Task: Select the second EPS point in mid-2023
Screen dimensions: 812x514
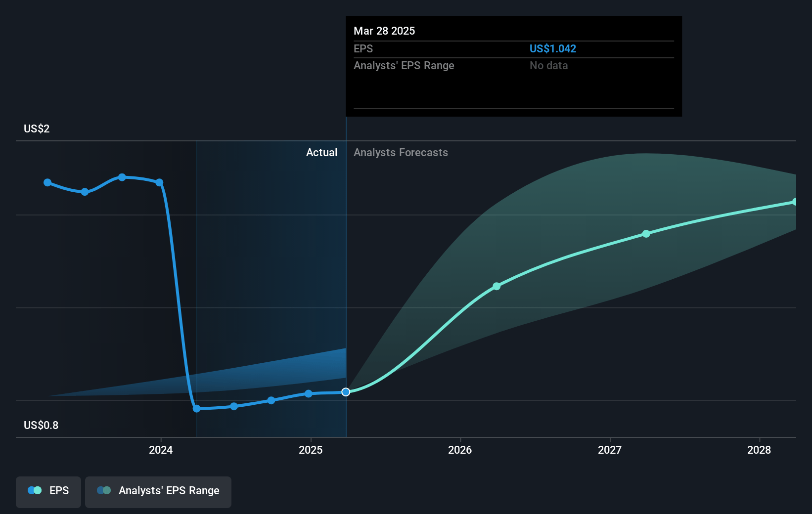Action: point(85,192)
